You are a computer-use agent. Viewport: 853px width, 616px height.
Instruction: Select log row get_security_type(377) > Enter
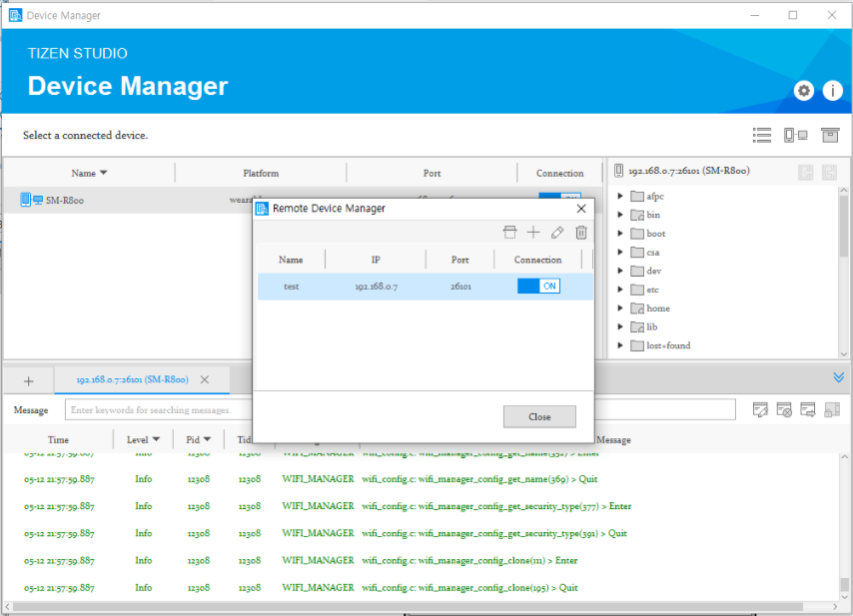pos(422,506)
